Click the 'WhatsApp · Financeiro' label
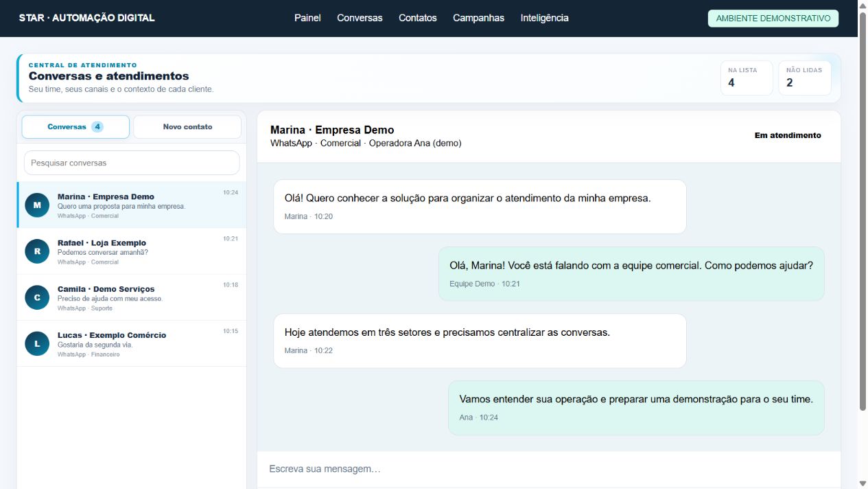 click(x=89, y=354)
